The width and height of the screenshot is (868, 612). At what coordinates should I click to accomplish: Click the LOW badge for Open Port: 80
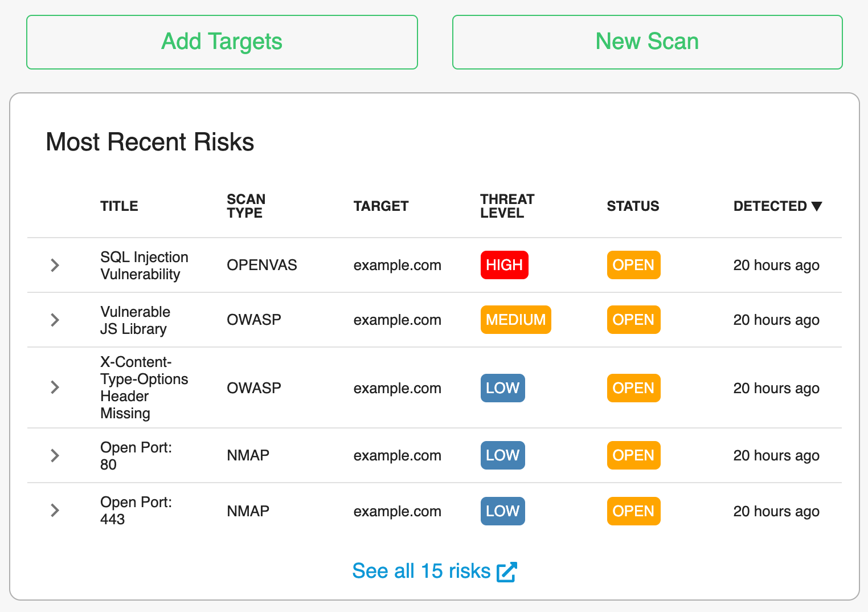point(502,455)
